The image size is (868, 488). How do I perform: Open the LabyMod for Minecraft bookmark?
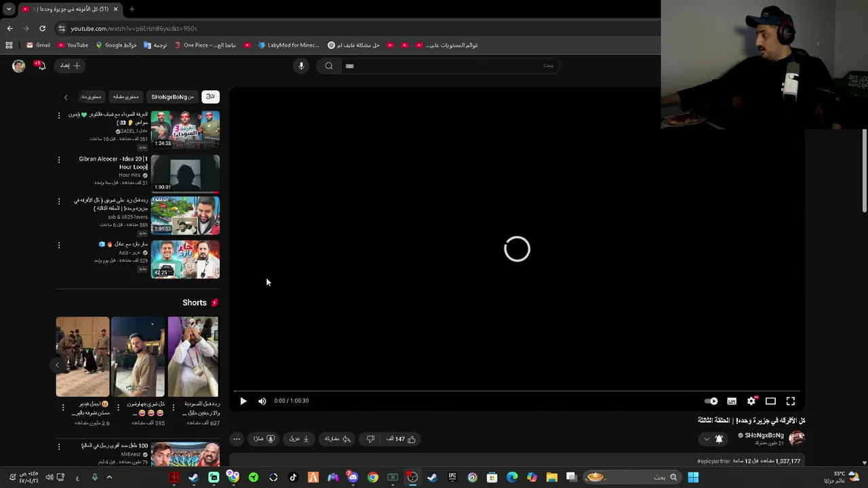pyautogui.click(x=288, y=45)
